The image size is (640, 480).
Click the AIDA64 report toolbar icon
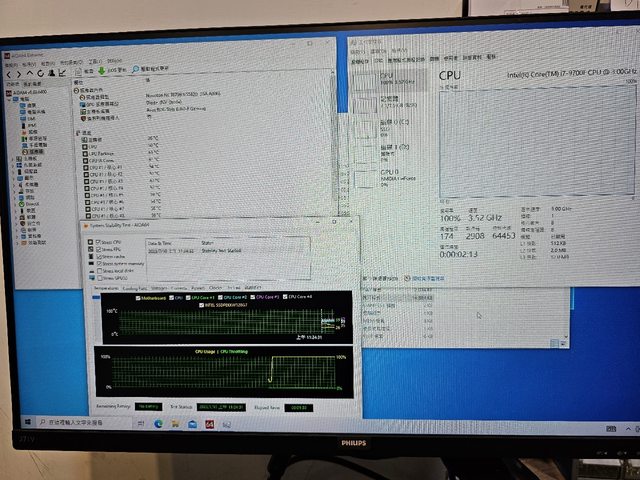(79, 71)
